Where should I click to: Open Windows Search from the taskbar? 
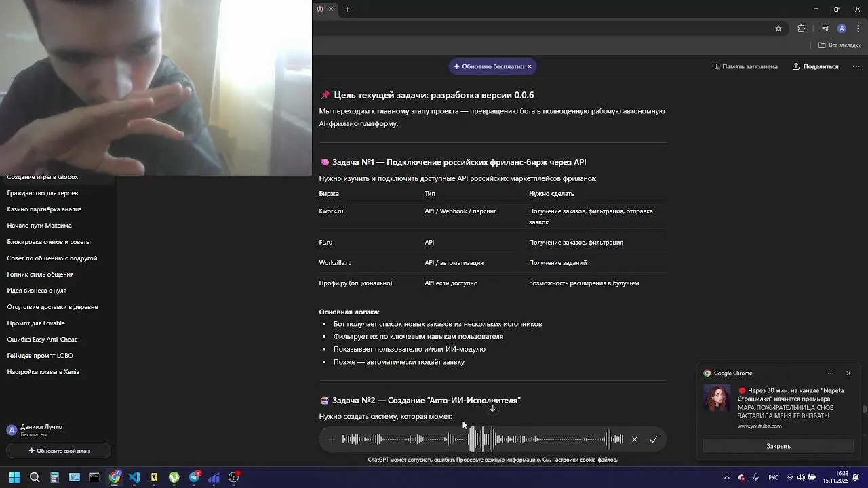click(35, 477)
